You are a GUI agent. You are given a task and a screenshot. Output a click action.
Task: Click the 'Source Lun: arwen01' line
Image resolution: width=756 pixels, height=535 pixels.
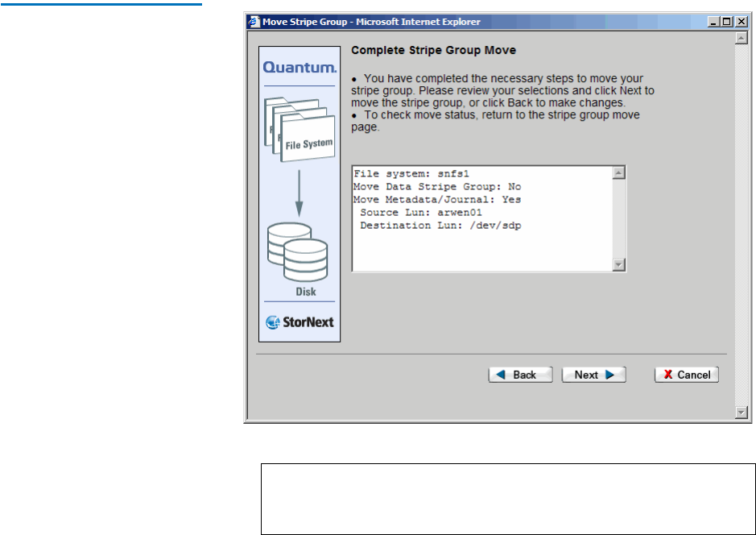coord(421,213)
